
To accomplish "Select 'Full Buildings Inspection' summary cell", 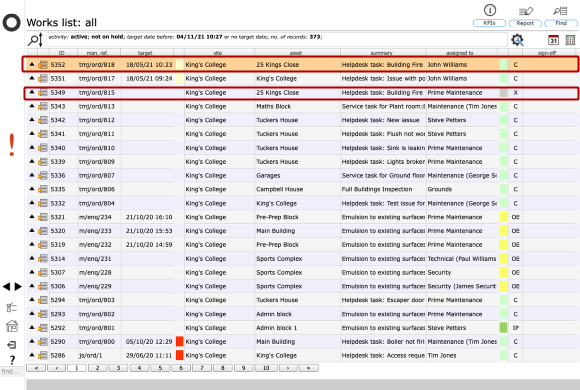I will 377,189.
